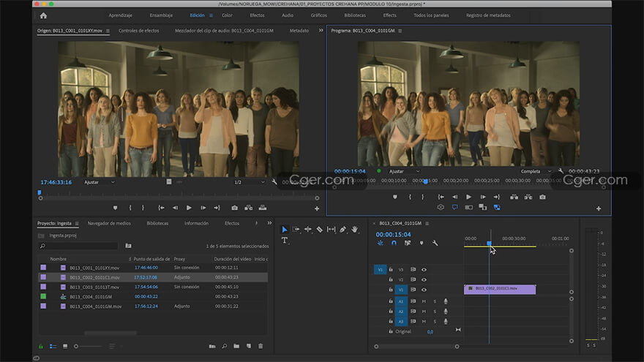Click the trash icon in Project panel
644x362 pixels.
tap(261, 346)
